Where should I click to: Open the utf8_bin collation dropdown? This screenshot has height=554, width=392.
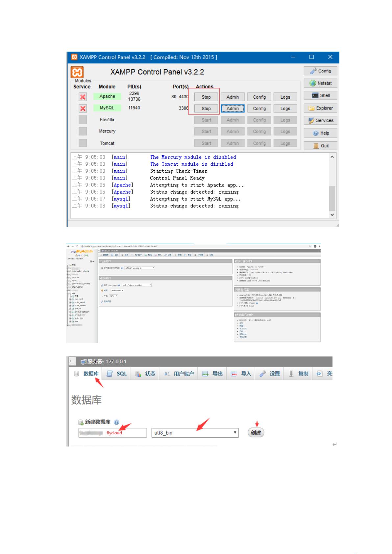click(x=195, y=433)
